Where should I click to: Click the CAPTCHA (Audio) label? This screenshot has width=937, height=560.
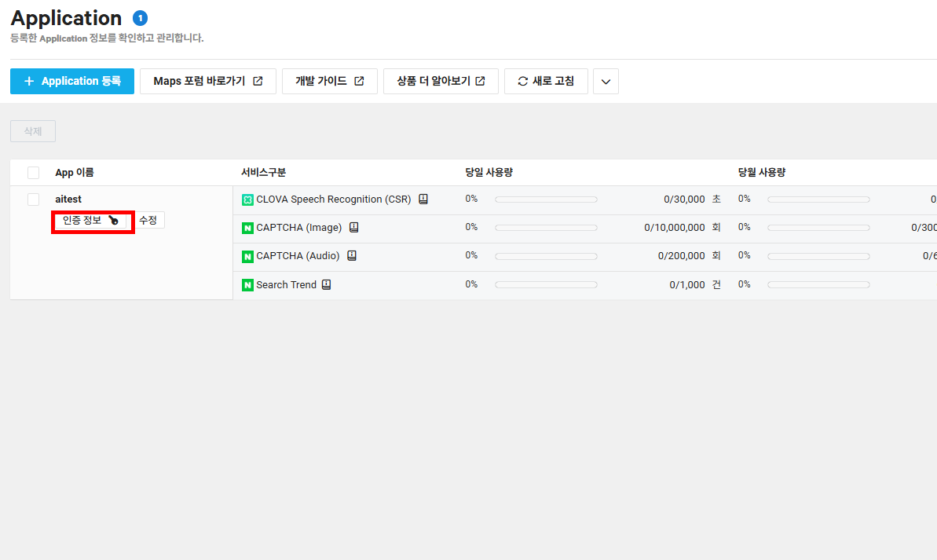click(298, 256)
